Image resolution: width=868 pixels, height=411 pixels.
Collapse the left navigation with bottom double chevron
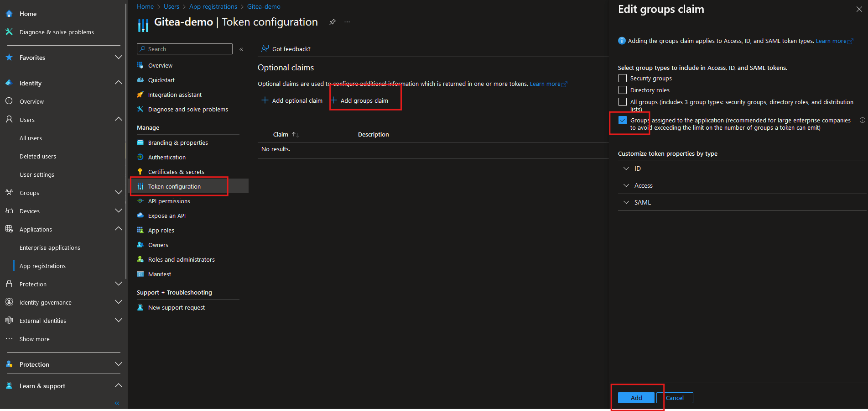(117, 403)
